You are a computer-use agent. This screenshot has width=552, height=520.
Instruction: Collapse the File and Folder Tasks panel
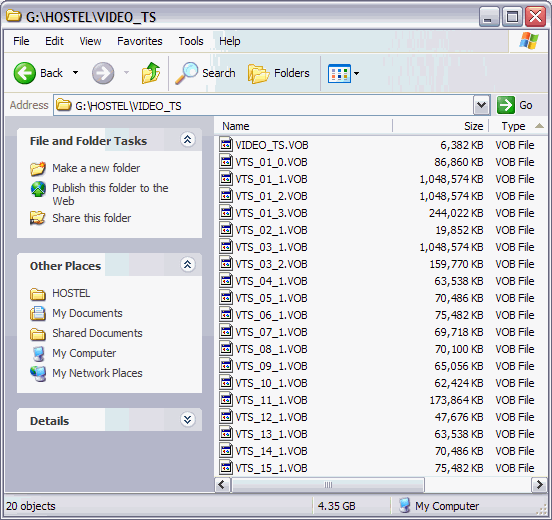tap(188, 140)
